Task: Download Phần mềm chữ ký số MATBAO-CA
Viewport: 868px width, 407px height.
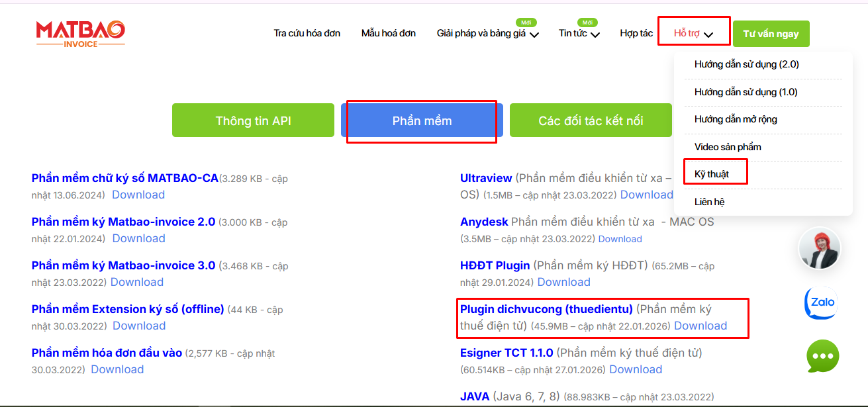Action: click(138, 195)
